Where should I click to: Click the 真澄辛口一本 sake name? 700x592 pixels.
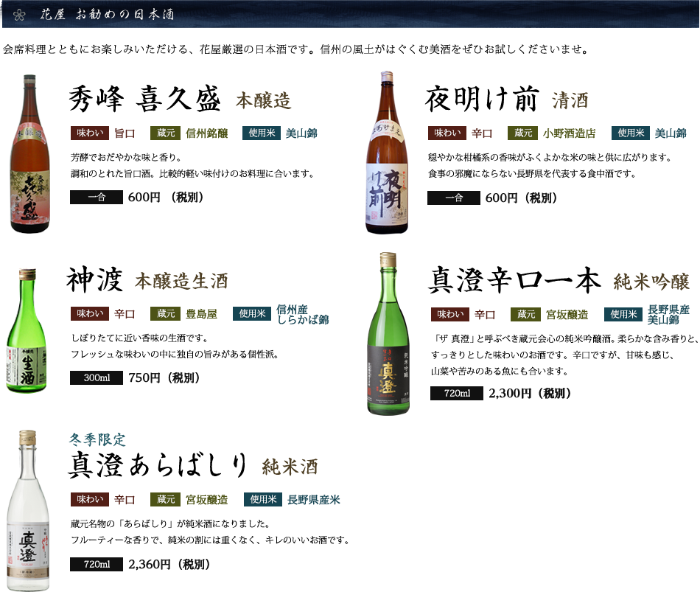click(x=514, y=280)
